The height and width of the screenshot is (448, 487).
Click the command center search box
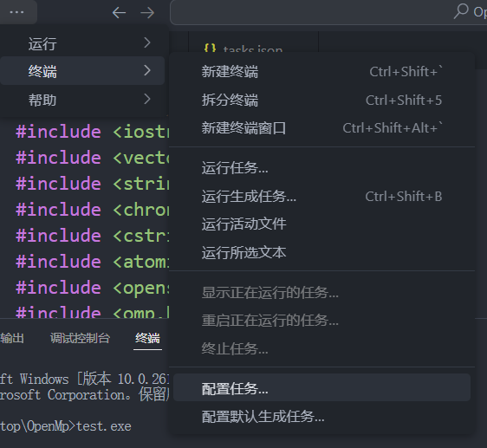click(x=328, y=12)
